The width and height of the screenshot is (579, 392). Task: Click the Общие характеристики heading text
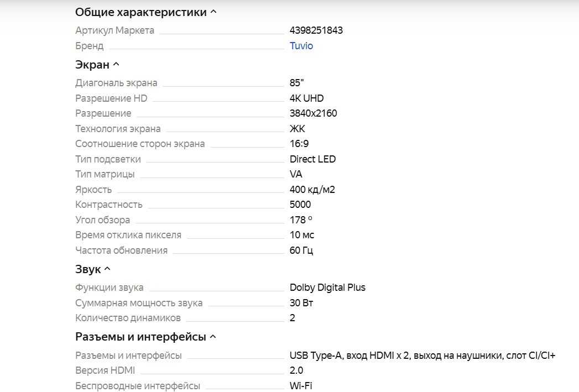[140, 12]
